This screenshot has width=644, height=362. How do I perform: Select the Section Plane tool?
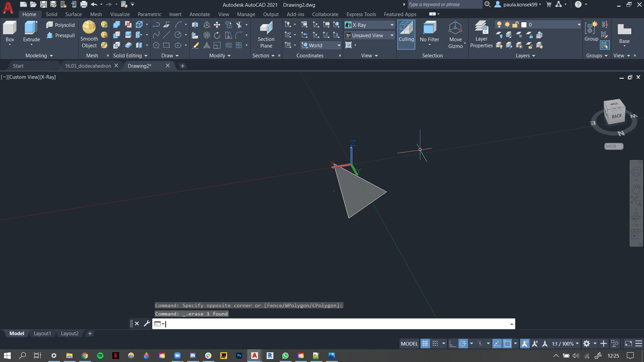266,35
